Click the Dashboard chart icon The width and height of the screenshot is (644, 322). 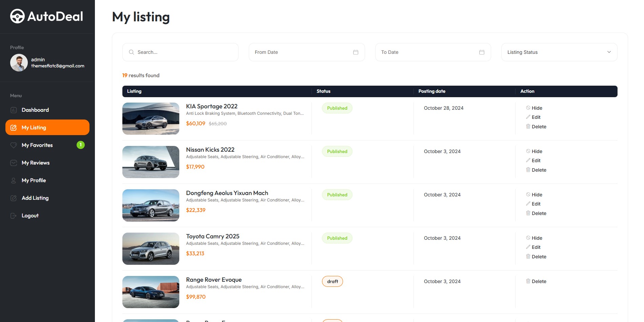pyautogui.click(x=14, y=110)
